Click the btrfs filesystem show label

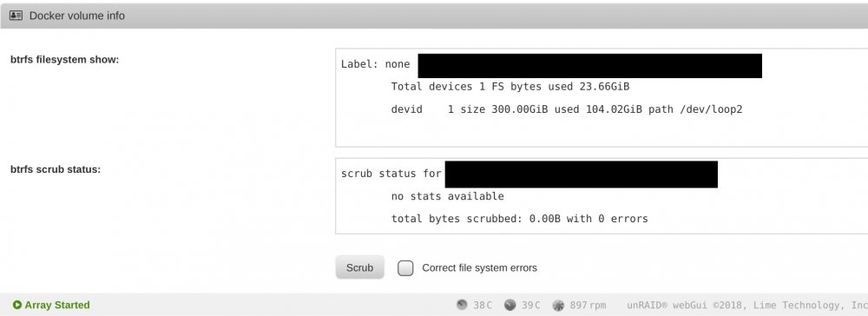click(x=65, y=60)
